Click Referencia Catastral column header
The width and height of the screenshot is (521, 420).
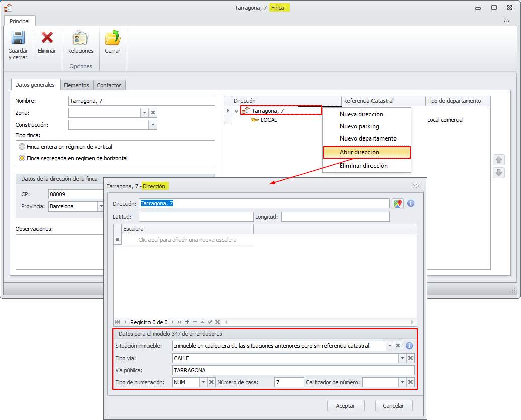pyautogui.click(x=384, y=101)
